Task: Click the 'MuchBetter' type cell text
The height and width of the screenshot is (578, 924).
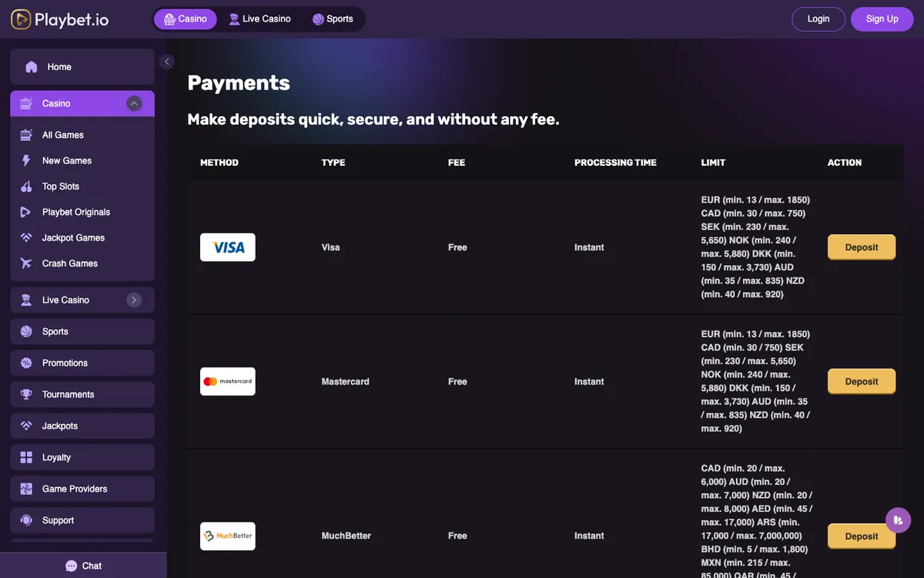Action: point(346,536)
